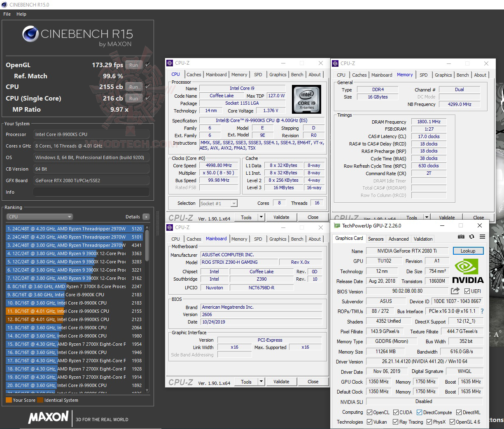This screenshot has width=504, height=429.
Task: Open the Tools dropdown arrow in top CPU-Z
Action: pos(261,217)
